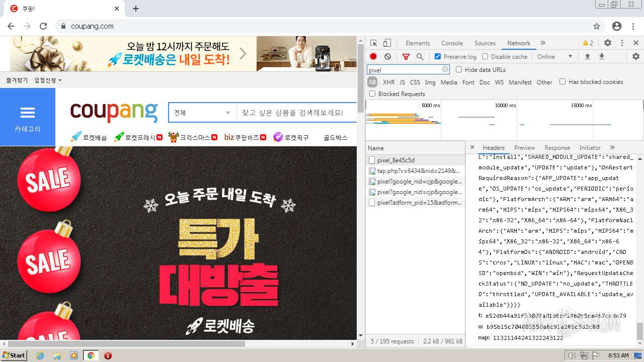The width and height of the screenshot is (644, 362).
Task: Open the 전체 search category dropdown
Action: (202, 113)
